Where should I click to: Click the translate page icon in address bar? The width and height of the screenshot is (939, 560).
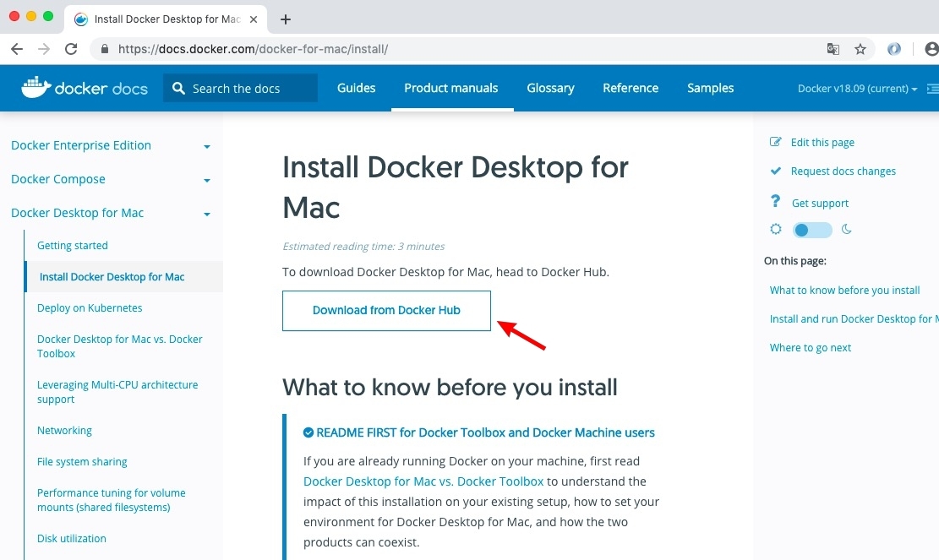[833, 49]
